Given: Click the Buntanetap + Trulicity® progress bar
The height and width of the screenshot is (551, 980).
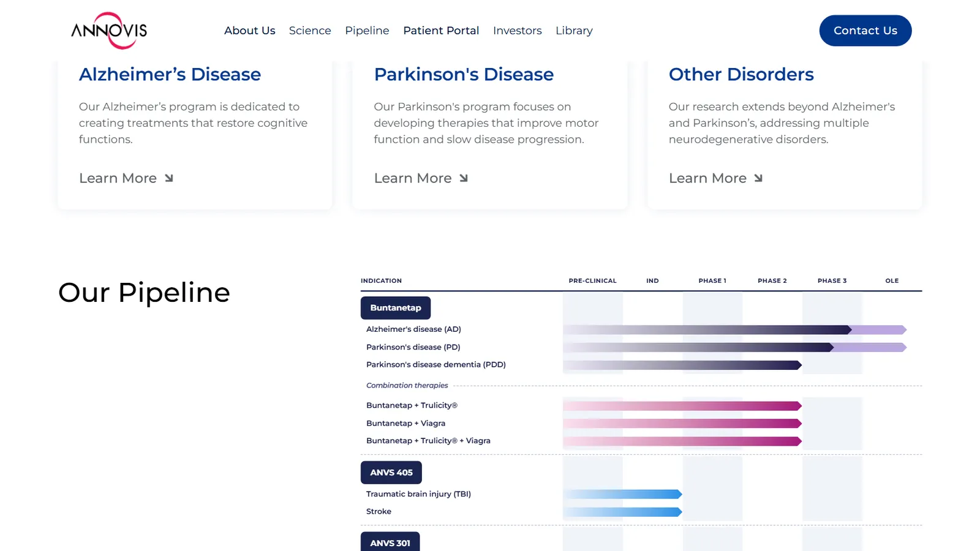Looking at the screenshot, I should point(682,406).
